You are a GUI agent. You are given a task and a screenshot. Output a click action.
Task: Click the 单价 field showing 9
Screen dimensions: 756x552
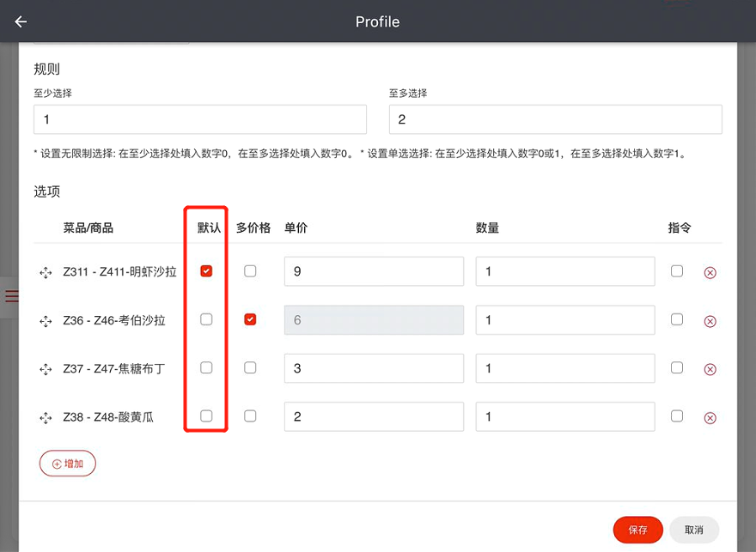click(x=375, y=271)
